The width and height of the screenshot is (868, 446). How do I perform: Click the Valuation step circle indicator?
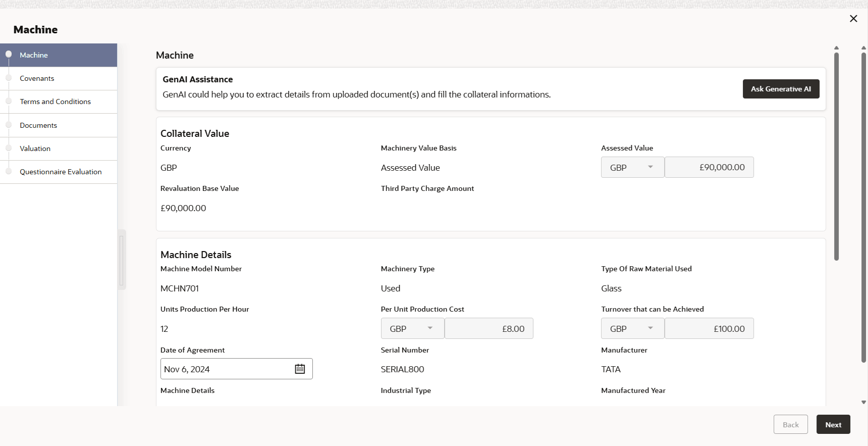click(x=9, y=148)
